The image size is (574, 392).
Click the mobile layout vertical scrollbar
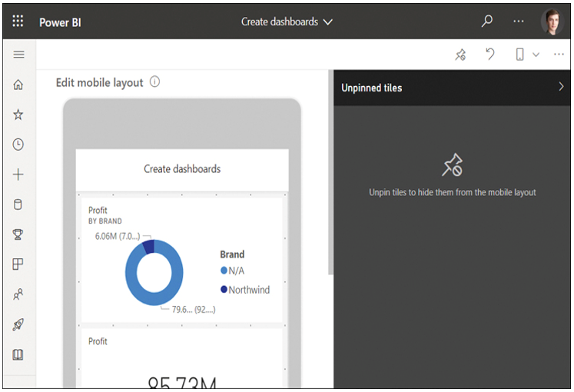tap(330, 172)
